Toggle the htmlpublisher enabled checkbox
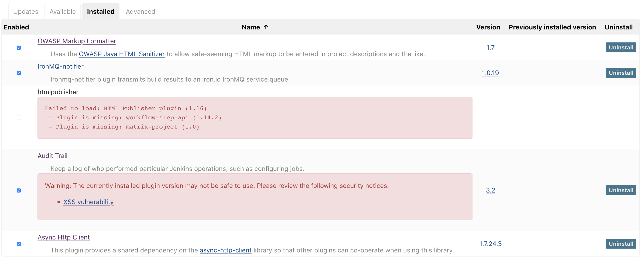The height and width of the screenshot is (260, 644). [x=19, y=118]
